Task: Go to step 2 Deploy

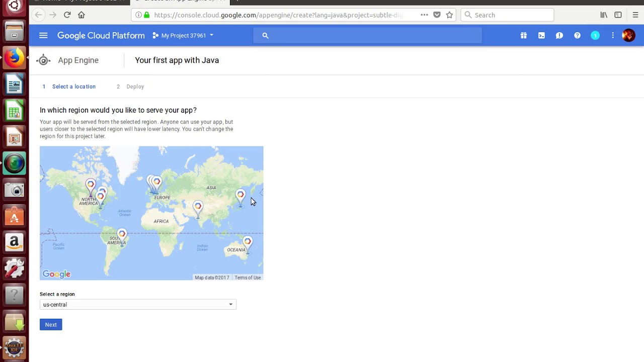Action: (x=130, y=86)
